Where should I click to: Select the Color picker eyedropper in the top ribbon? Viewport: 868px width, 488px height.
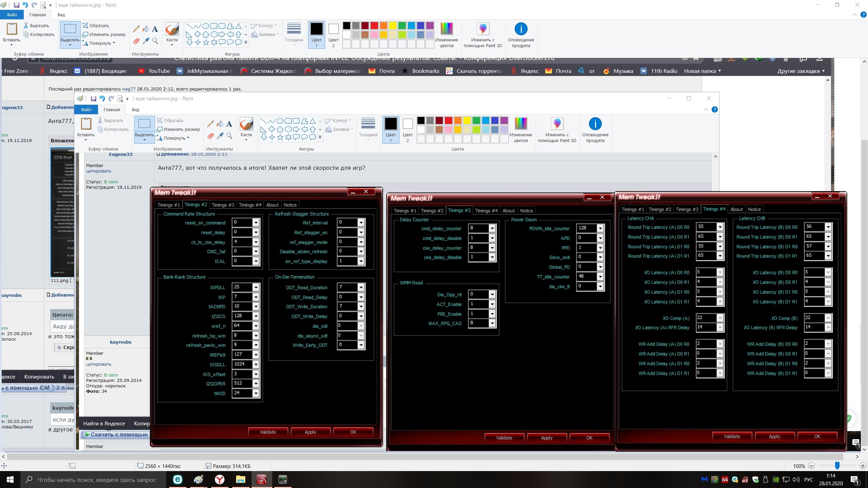coord(146,41)
